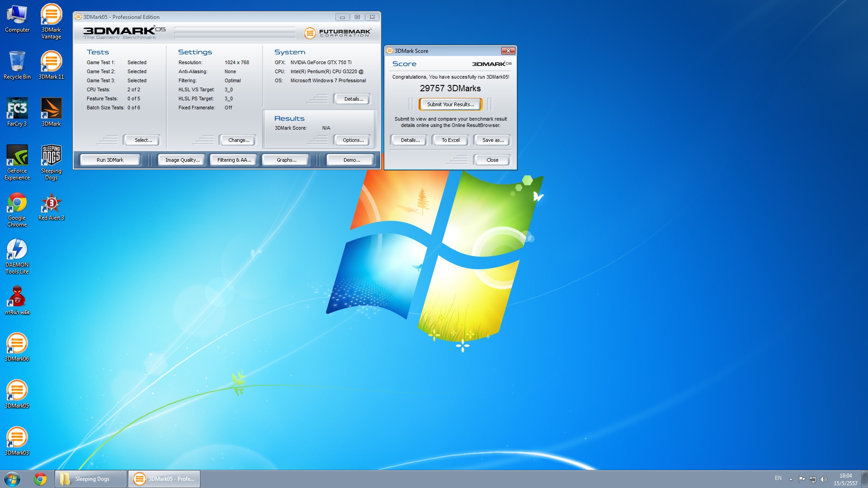
Task: Click the Futuremark Corporation logo
Action: [x=337, y=33]
